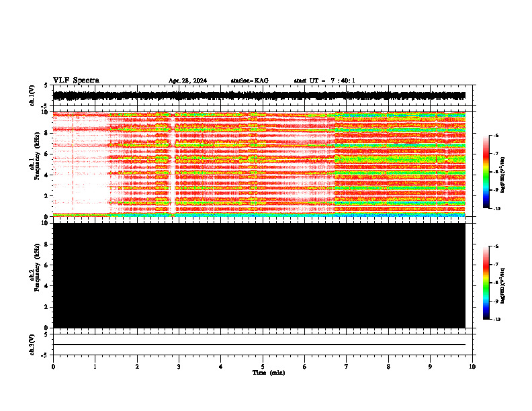This screenshot has height=411, width=532.
Task: Click the 'station=KAG' label
Action: tap(249, 81)
